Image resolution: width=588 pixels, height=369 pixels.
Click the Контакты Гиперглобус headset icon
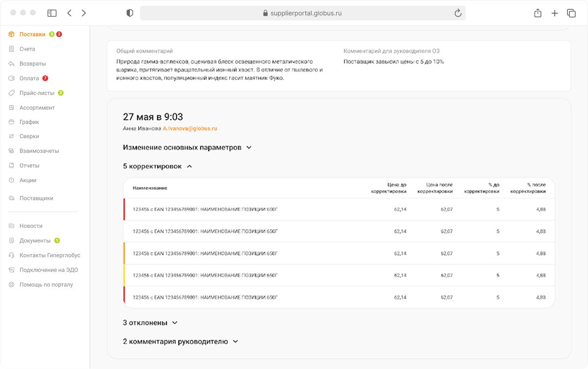[11, 255]
